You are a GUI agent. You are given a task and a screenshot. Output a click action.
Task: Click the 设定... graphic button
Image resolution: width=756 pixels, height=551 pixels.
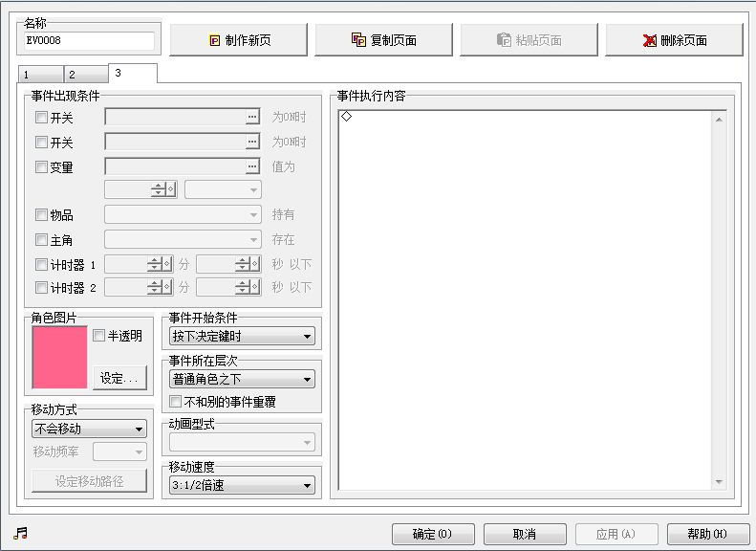coord(119,378)
